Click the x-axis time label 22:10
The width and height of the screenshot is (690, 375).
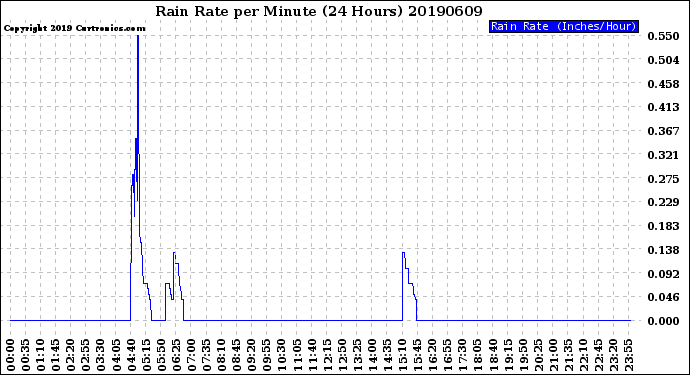tap(584, 355)
